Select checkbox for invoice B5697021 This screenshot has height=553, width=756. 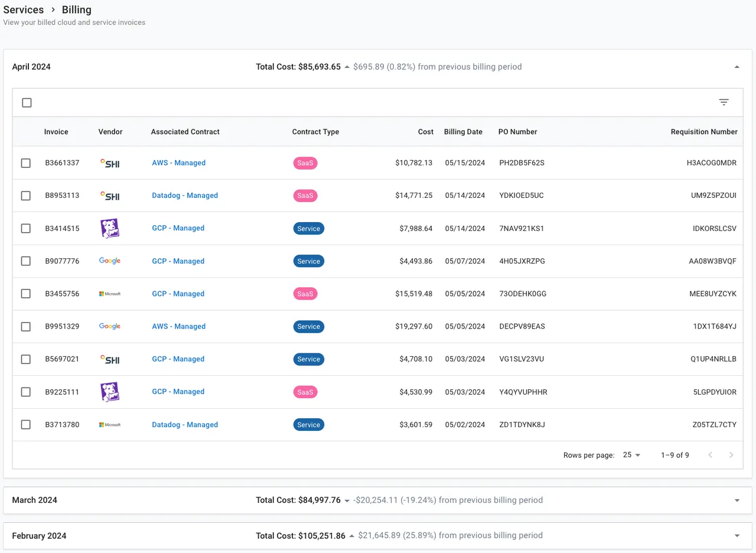pos(26,359)
